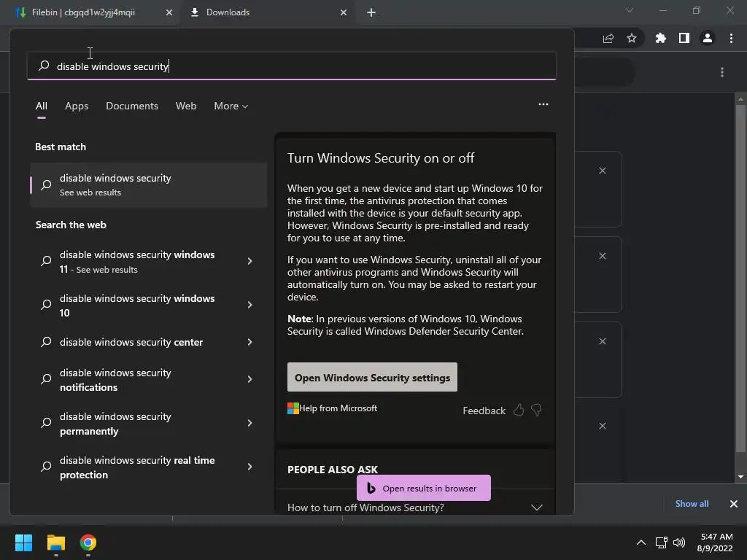747x560 pixels.
Task: Open the Windows Start menu
Action: click(23, 542)
